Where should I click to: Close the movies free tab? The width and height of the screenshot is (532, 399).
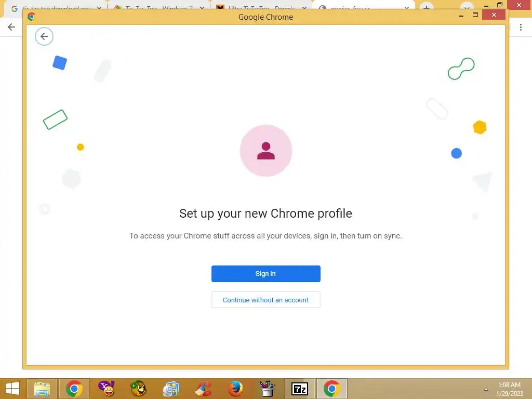(x=407, y=8)
